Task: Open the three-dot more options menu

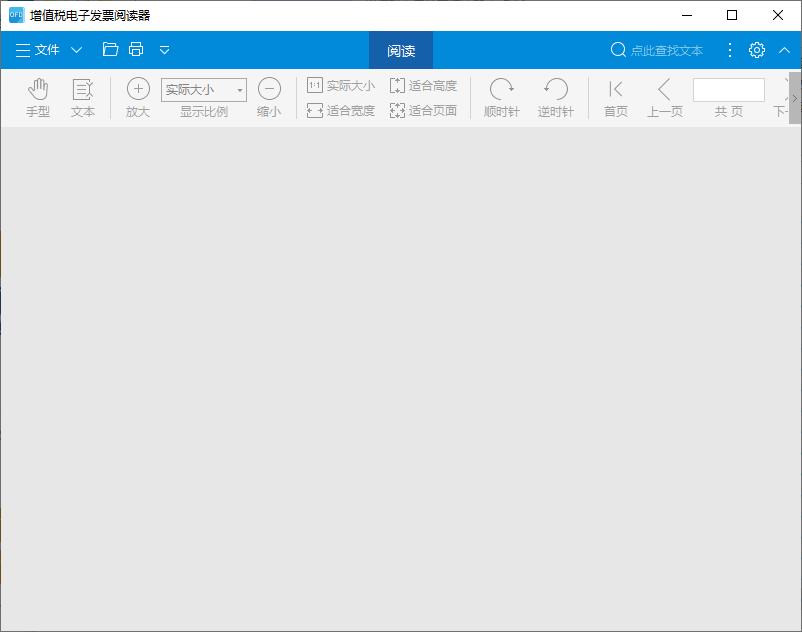Action: (x=730, y=50)
